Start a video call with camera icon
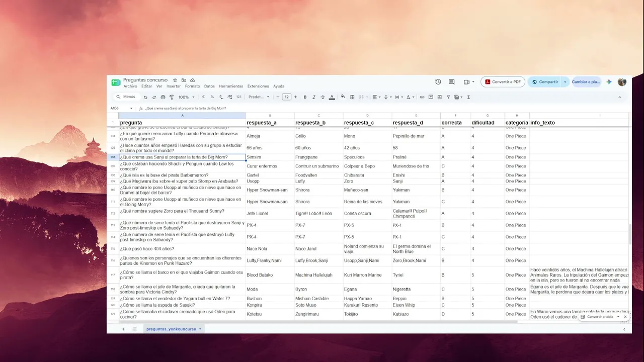 466,82
